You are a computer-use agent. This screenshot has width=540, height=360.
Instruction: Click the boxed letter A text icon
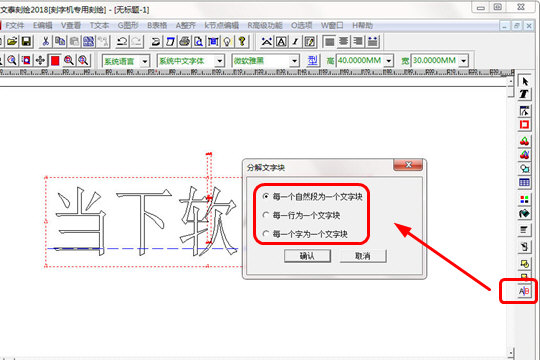[281, 42]
